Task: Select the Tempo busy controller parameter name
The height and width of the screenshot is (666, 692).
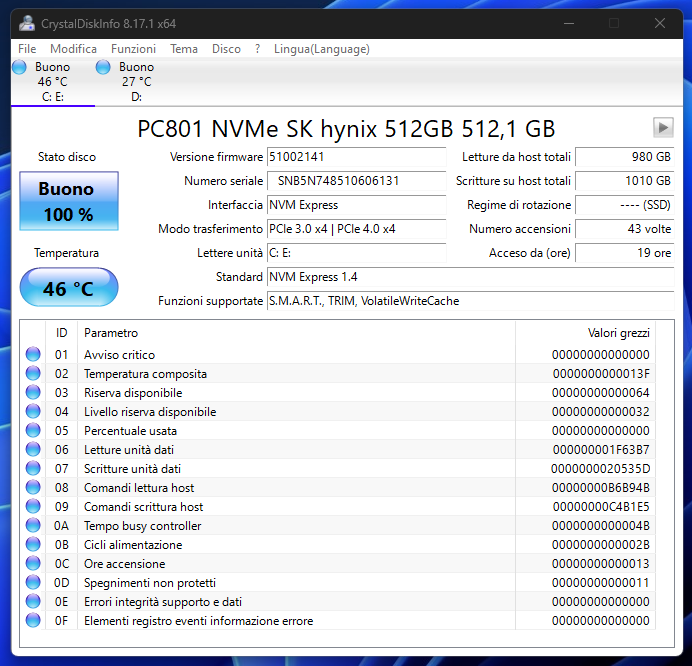Action: 143,526
